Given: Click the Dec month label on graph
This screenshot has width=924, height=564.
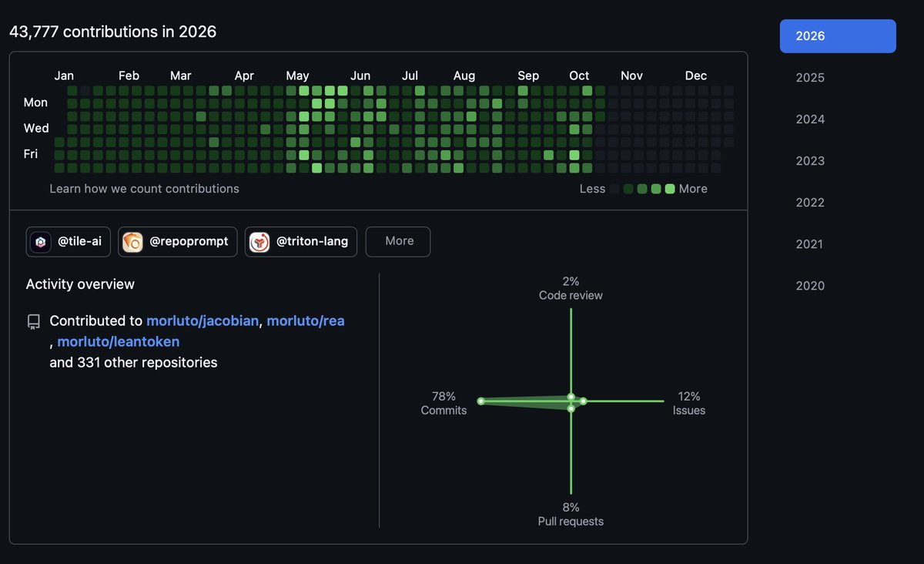Looking at the screenshot, I should [696, 76].
